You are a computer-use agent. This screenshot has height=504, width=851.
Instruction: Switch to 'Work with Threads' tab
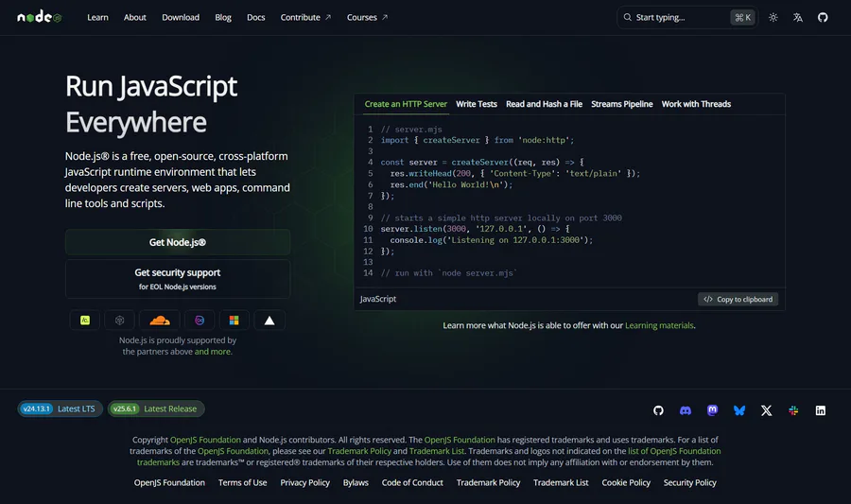[x=696, y=104]
